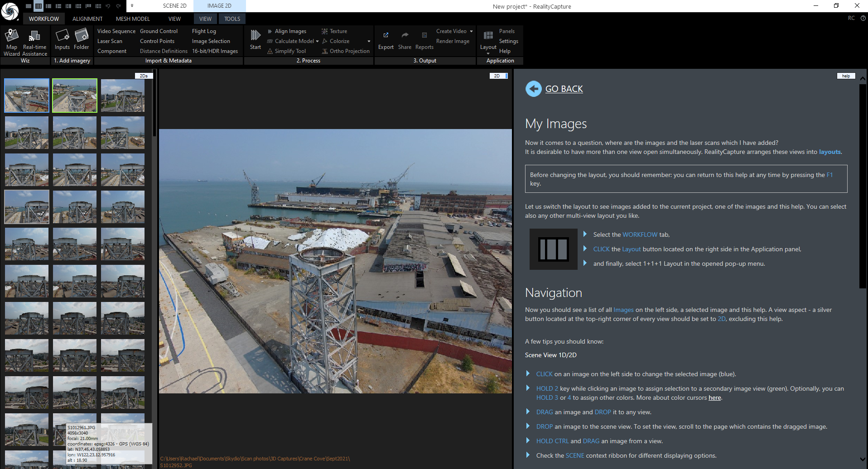Toggle the 2D aspect button on image view
The height and width of the screenshot is (469, 868).
click(497, 76)
